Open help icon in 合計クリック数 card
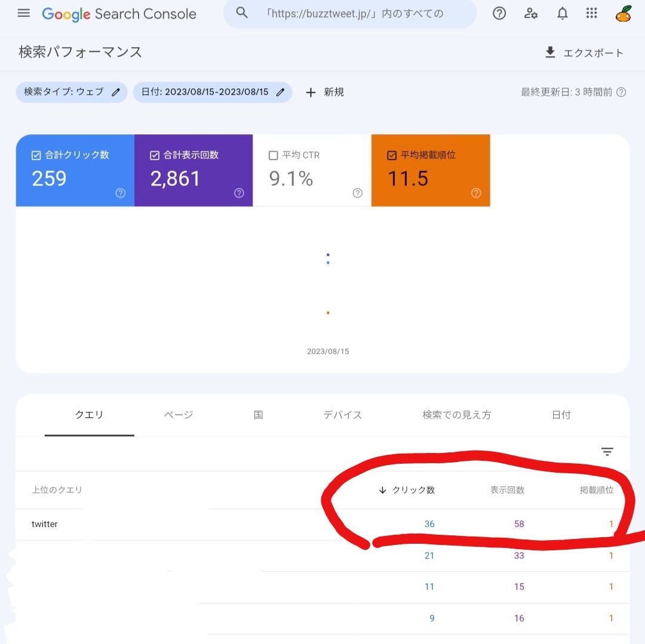The image size is (645, 644). pyautogui.click(x=121, y=193)
